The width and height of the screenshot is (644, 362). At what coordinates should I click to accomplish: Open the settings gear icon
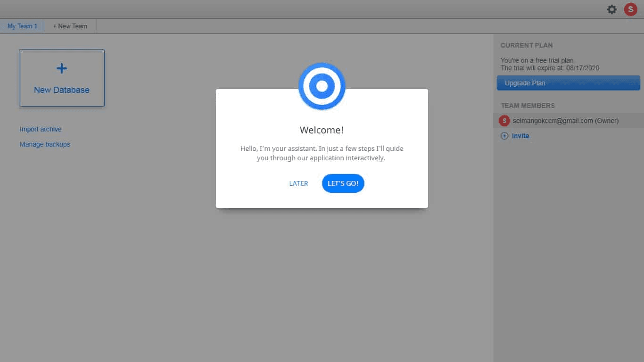pyautogui.click(x=611, y=9)
